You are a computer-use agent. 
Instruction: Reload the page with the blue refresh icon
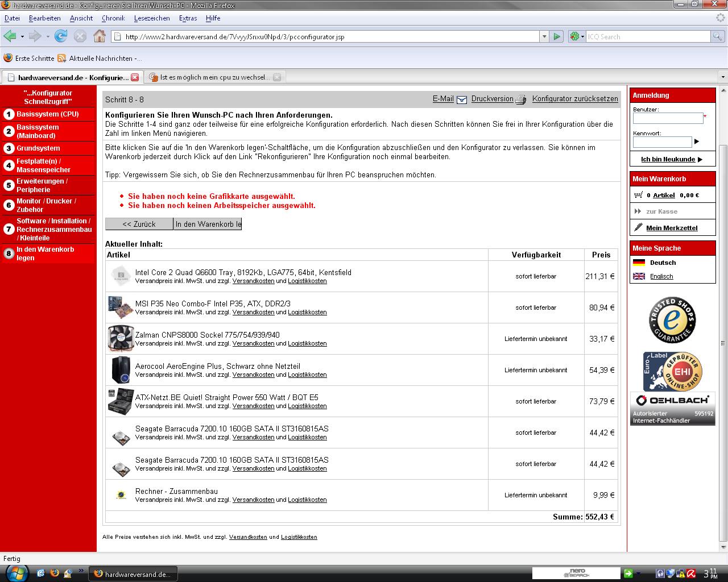tap(61, 36)
